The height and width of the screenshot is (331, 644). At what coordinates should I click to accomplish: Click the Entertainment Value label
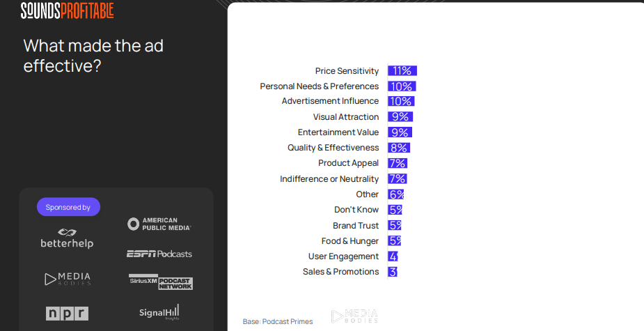click(x=338, y=132)
